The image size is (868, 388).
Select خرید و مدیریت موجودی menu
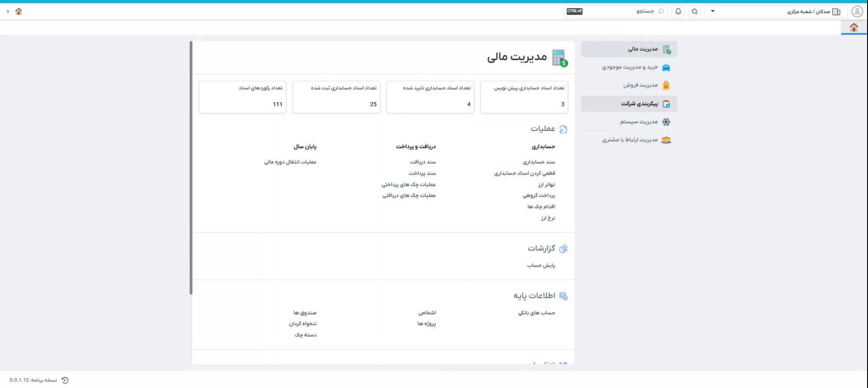click(x=629, y=67)
